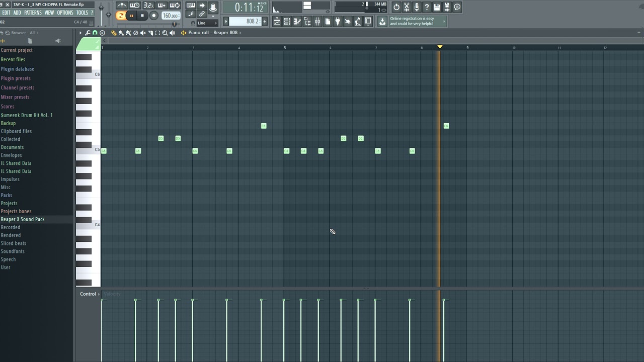Open the EDIT menu
Screen dimensions: 644x362
pyautogui.click(x=6, y=13)
